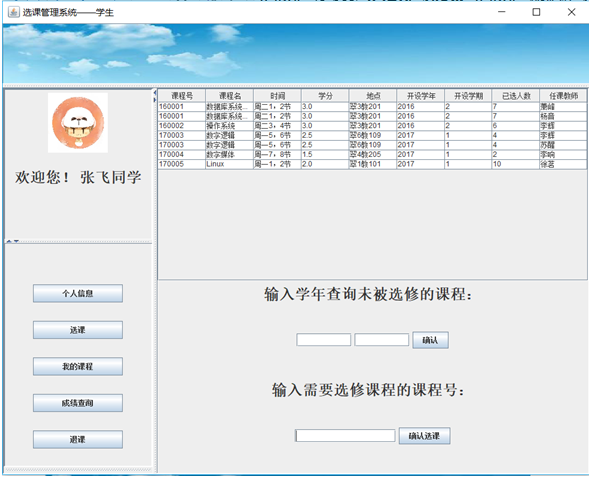Click the 任课教师 column header
590x478 pixels.
click(x=563, y=96)
